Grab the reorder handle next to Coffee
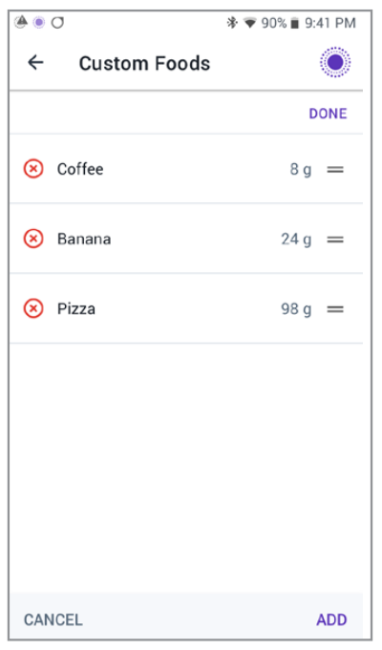382x650 pixels. pos(335,169)
